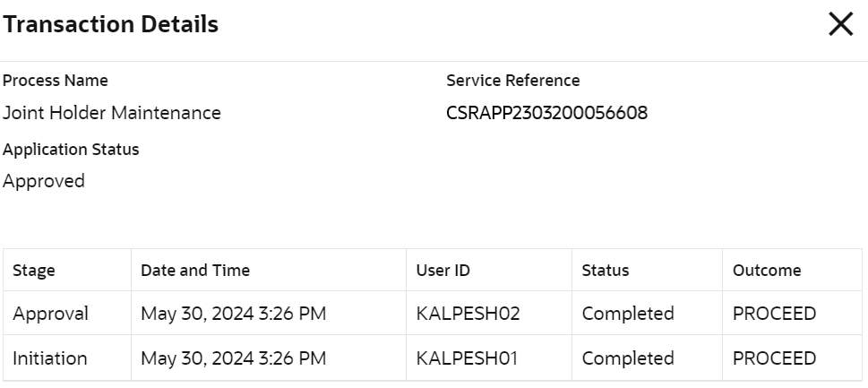The image size is (868, 388).
Task: Select the Outcome column header
Action: tap(767, 270)
